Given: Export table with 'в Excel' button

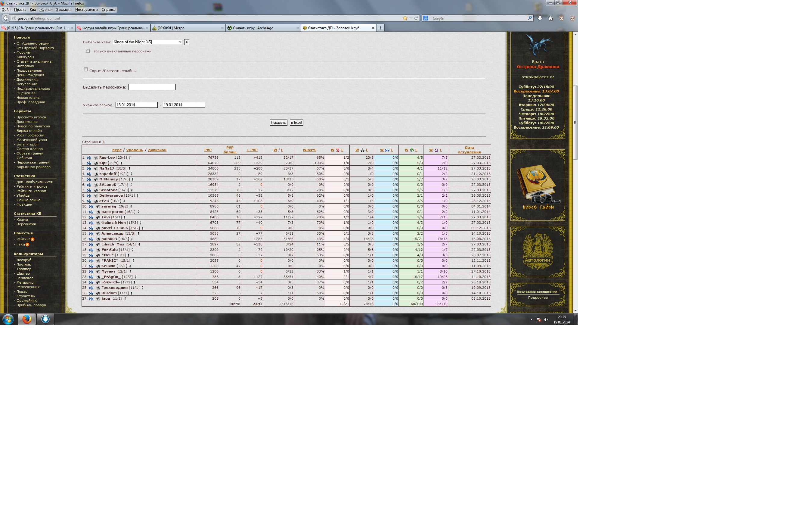Looking at the screenshot, I should click(296, 123).
